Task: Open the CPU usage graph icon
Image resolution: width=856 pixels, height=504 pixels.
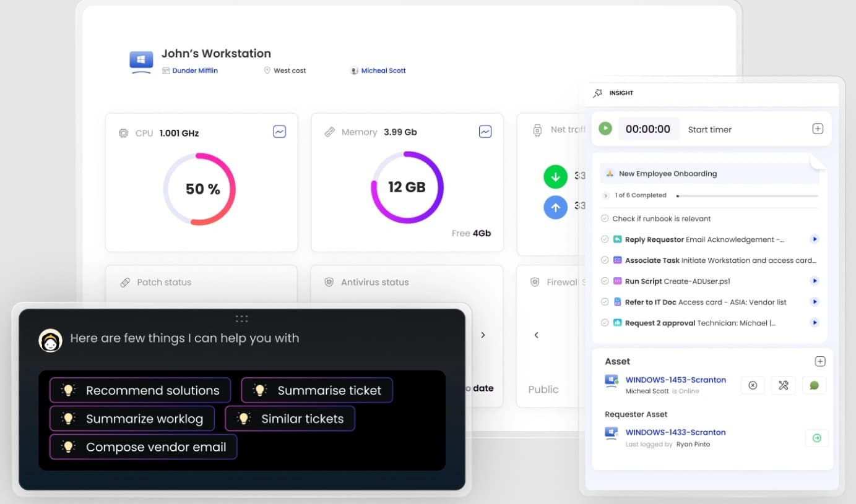Action: 280,132
